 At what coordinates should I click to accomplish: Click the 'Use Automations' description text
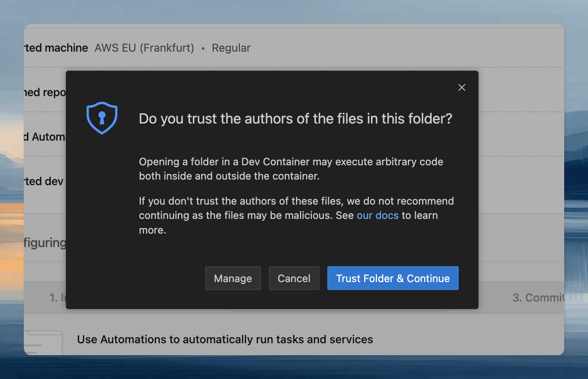coord(225,339)
